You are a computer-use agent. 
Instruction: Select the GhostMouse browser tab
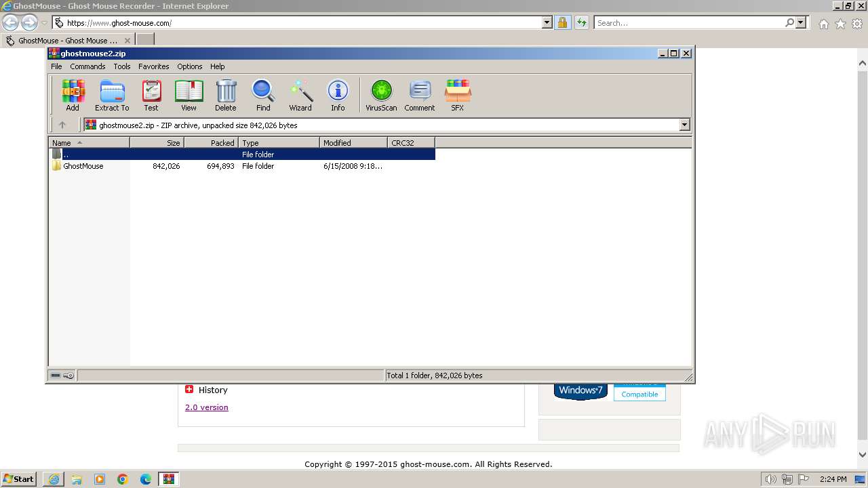[x=68, y=40]
